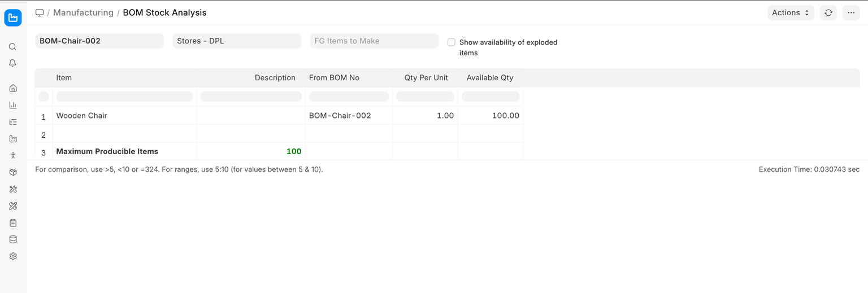The height and width of the screenshot is (293, 868).
Task: Toggle the select-all checkbox in filter row
Action: click(44, 97)
